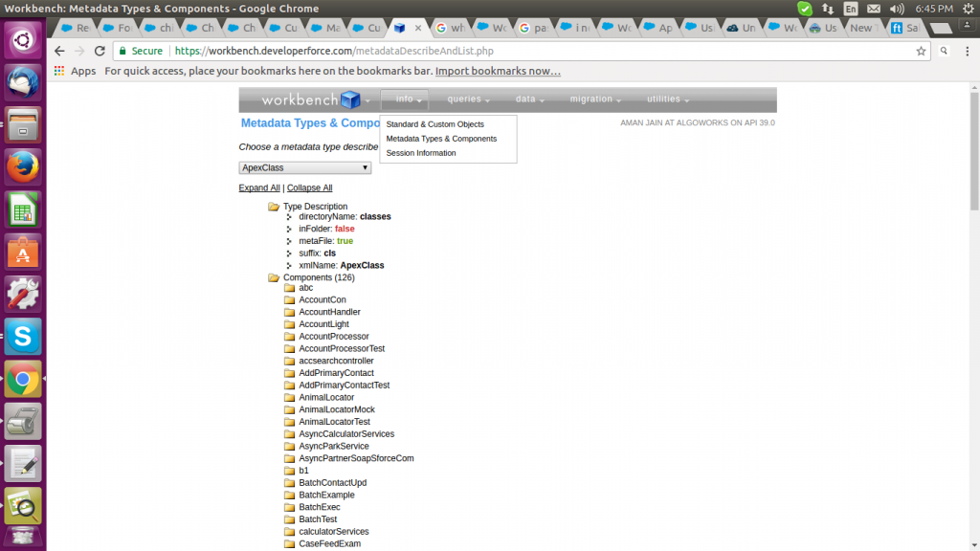Choose Session Information menu item
This screenshot has height=551, width=980.
[x=421, y=153]
